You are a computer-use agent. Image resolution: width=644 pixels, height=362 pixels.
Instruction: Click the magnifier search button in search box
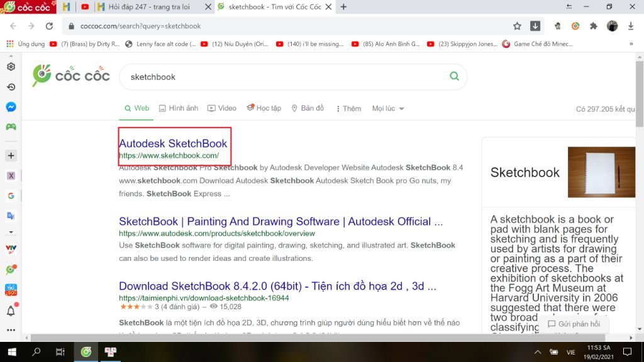coord(454,76)
